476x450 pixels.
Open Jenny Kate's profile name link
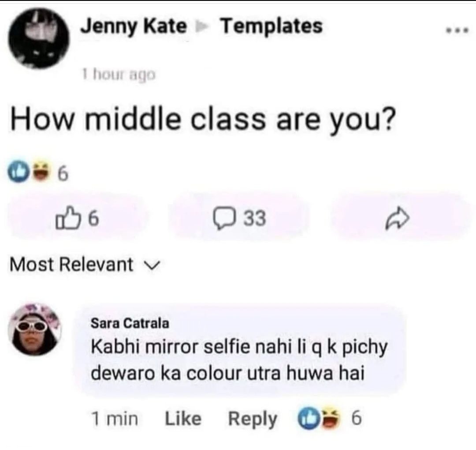[x=134, y=27]
